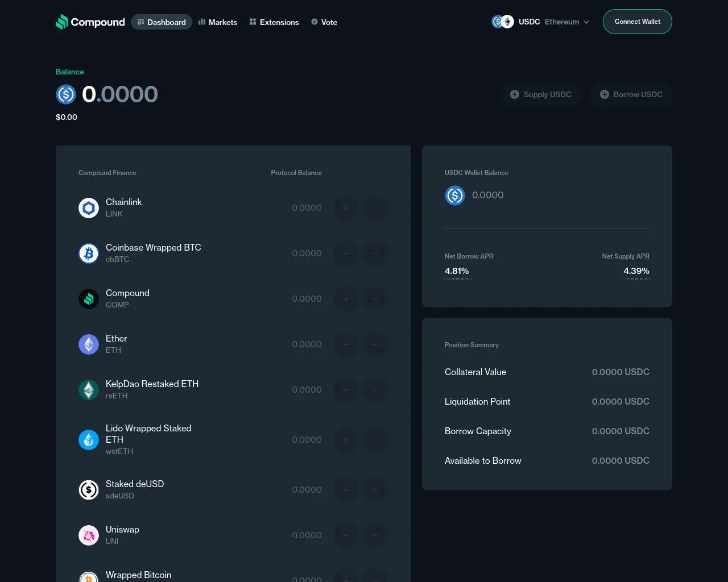Click the Compound Finance column header

click(107, 173)
